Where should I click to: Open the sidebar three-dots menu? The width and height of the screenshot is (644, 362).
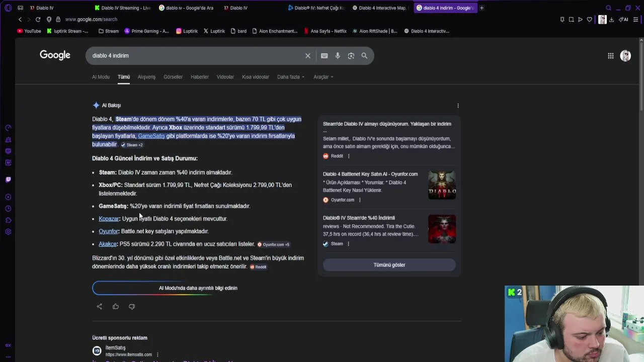coord(8,356)
